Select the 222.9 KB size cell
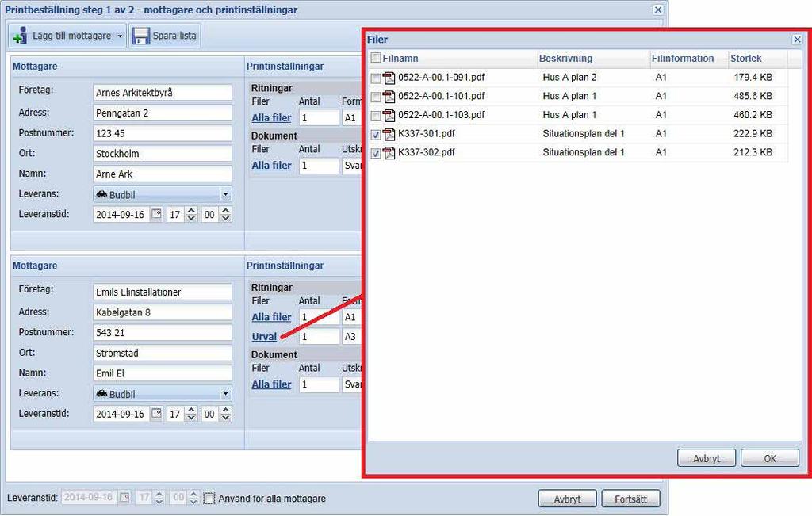This screenshot has height=516, width=812. click(753, 133)
